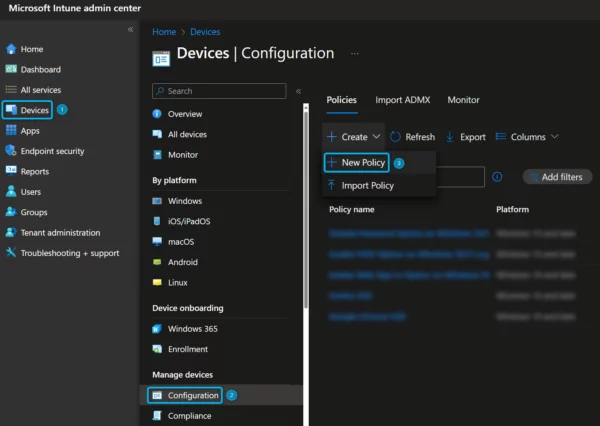The width and height of the screenshot is (600, 426).
Task: Click the Columns button label
Action: click(528, 137)
